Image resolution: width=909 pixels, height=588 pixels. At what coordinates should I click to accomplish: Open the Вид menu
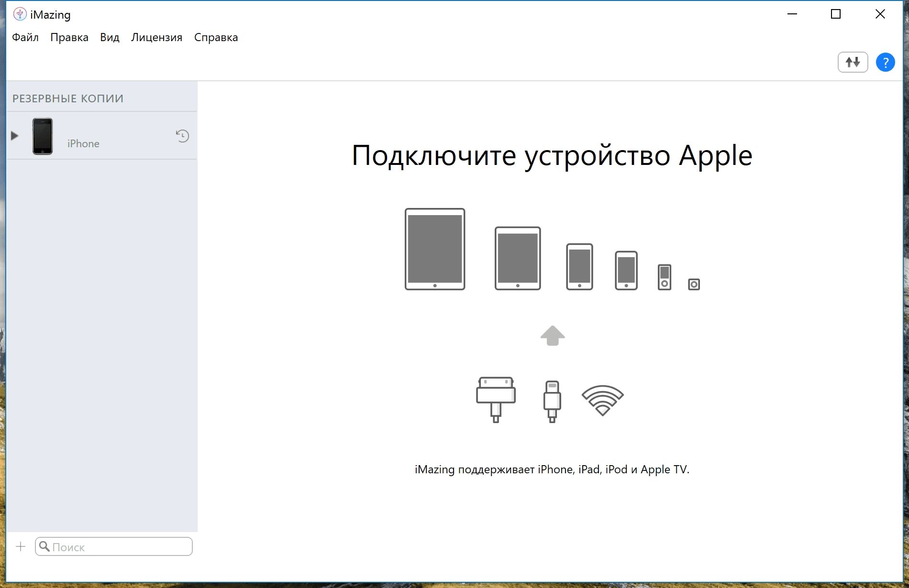click(110, 37)
